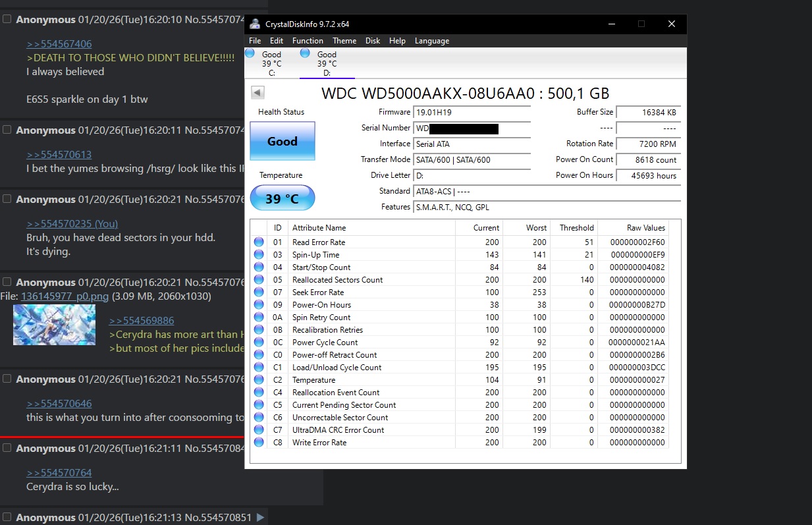Click raw value 000000000382 of UltraDMA CRC
Screen dimensions: 812x525
pyautogui.click(x=637, y=430)
